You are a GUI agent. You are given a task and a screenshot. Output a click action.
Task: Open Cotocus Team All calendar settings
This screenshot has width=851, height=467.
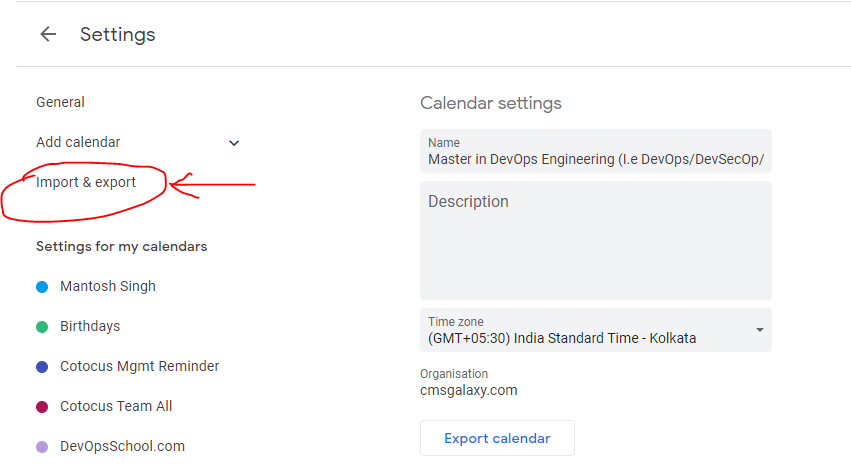coord(116,406)
